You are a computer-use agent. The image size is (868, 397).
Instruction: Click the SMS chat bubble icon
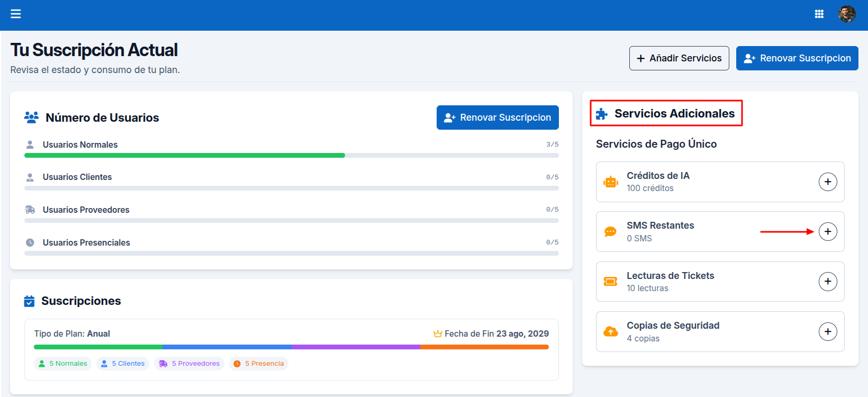[610, 232]
